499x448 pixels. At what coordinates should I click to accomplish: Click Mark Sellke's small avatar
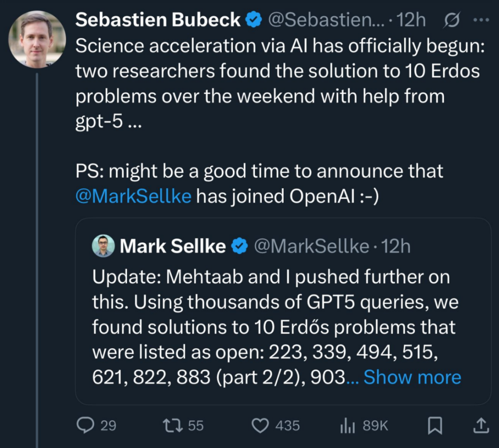(103, 246)
